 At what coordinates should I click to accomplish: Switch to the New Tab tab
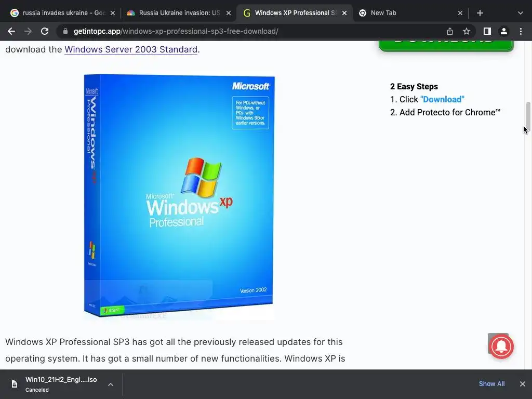(407, 13)
